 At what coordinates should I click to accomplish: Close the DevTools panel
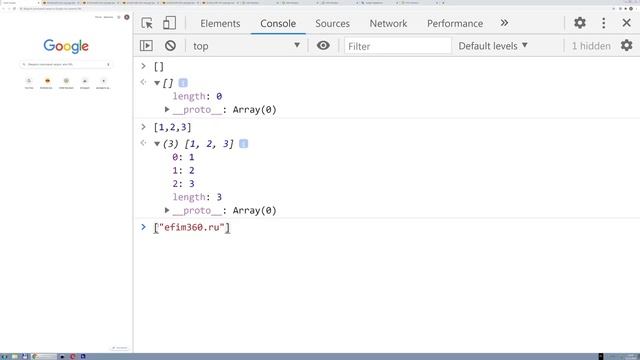click(627, 23)
